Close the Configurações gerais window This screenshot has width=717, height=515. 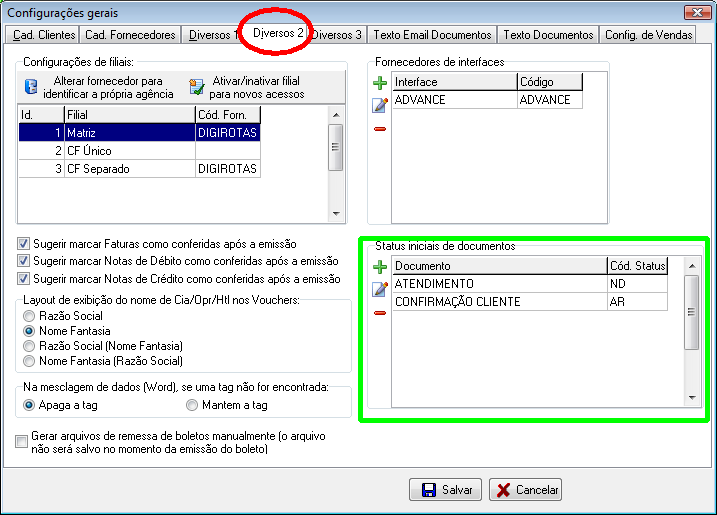point(697,12)
